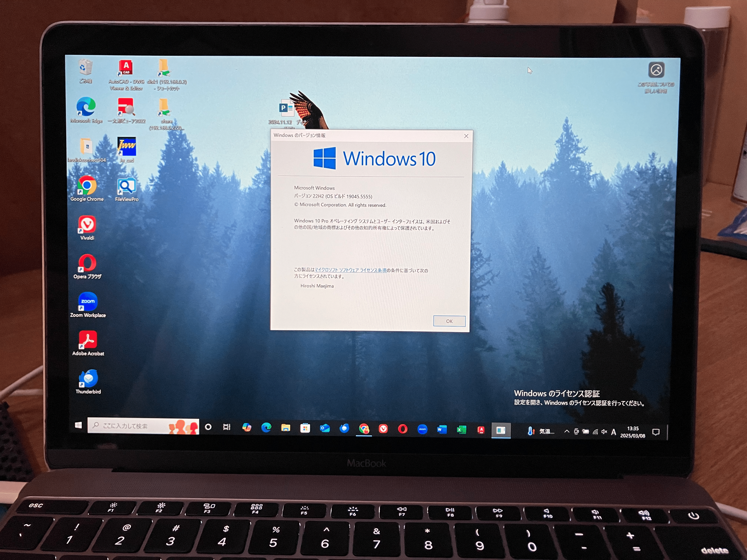Open Microsoft Edge from the taskbar
Image resolution: width=747 pixels, height=560 pixels.
(x=266, y=428)
